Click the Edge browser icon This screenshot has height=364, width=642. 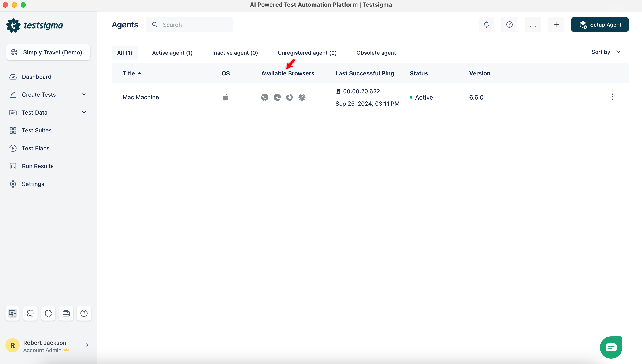[x=277, y=97]
